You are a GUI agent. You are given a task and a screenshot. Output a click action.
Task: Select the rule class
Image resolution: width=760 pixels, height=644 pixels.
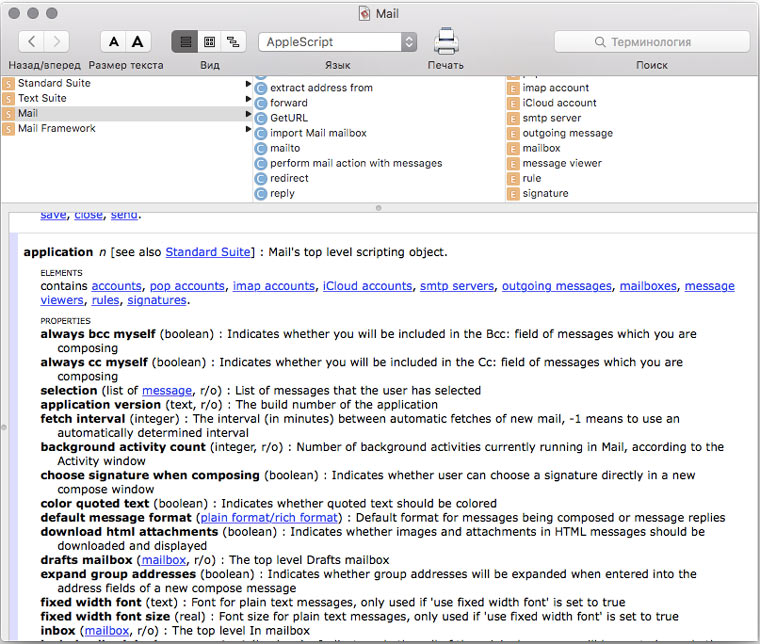[532, 178]
